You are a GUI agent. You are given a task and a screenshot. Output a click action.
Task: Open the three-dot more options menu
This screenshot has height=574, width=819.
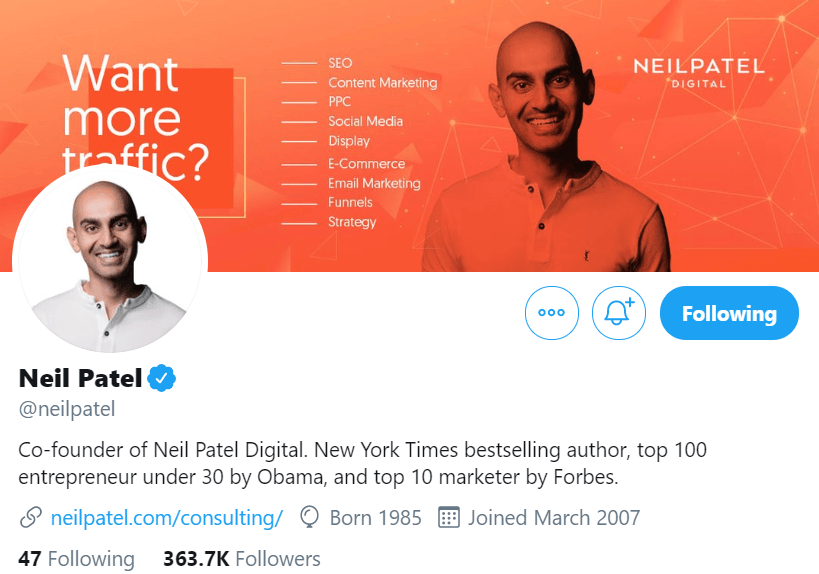(552, 313)
